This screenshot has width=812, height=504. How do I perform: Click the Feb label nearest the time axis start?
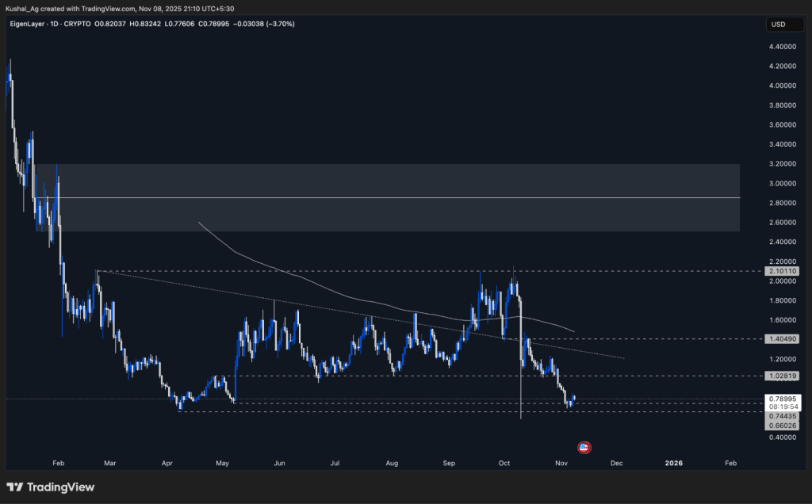pyautogui.click(x=59, y=463)
